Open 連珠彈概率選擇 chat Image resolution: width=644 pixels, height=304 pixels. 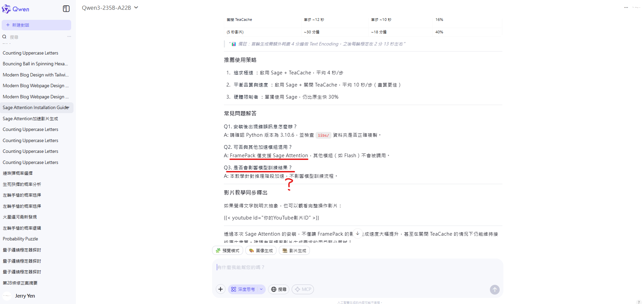tap(18, 173)
